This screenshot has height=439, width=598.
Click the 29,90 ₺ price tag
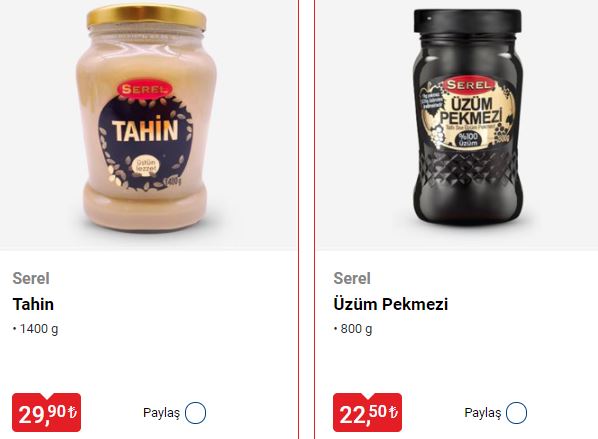(x=47, y=412)
